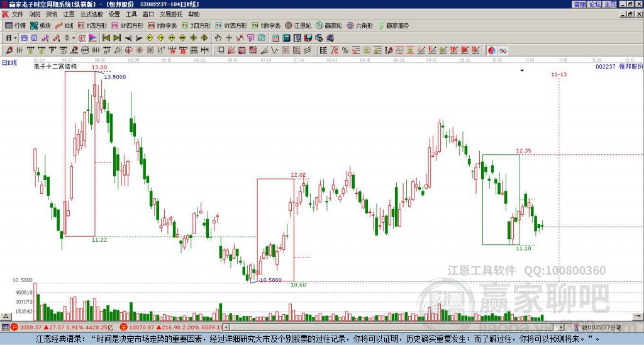Image resolution: width=644 pixels, height=345 pixels.
Task: Open the 帮助 menu
Action: click(194, 14)
